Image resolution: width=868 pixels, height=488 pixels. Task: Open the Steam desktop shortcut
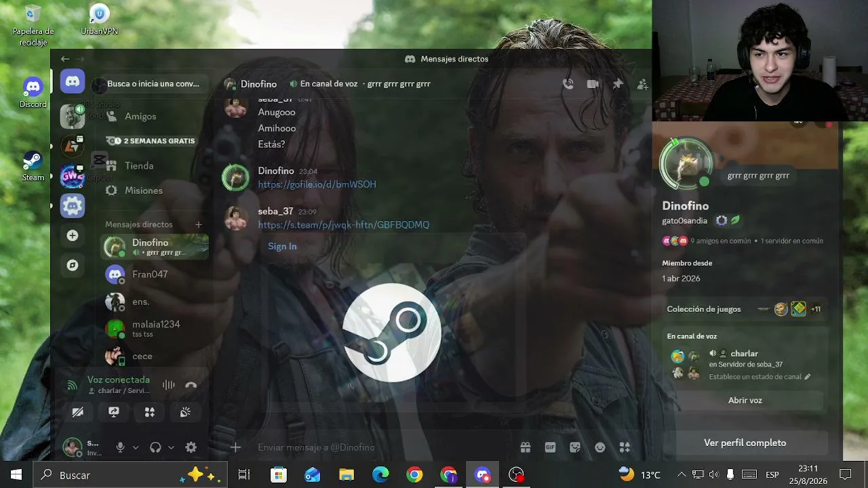pos(33,166)
